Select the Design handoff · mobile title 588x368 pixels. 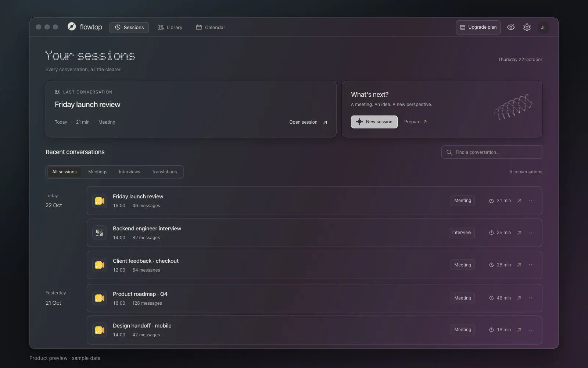(x=142, y=326)
